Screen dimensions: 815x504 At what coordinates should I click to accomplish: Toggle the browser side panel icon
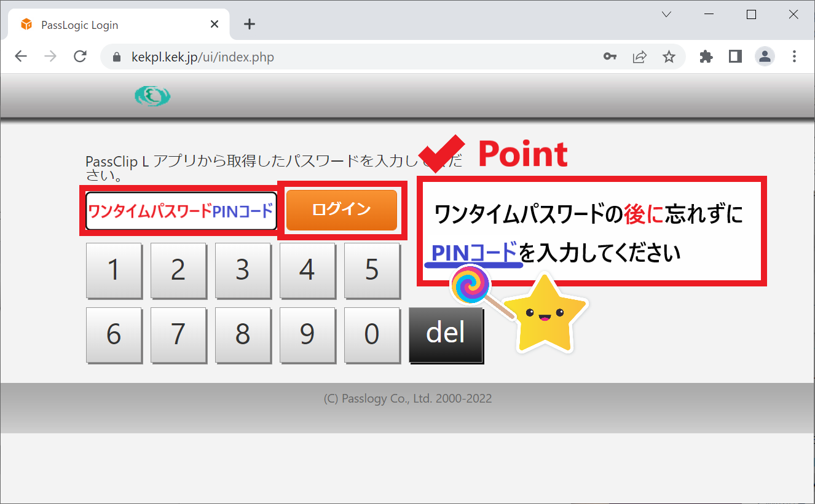coord(735,57)
